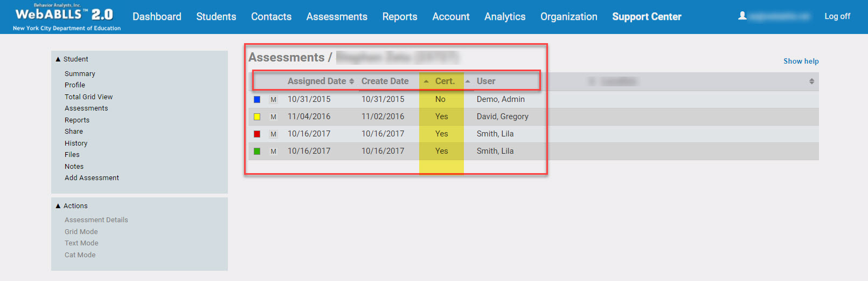Click the M icon in the 11/04/2016 row

tap(273, 117)
